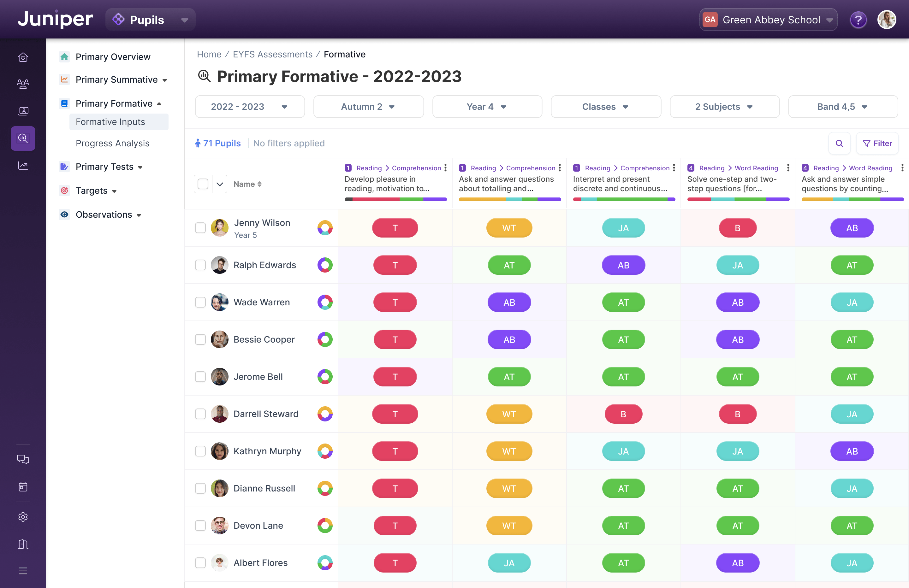Click the Filter button
909x588 pixels.
coord(877,144)
